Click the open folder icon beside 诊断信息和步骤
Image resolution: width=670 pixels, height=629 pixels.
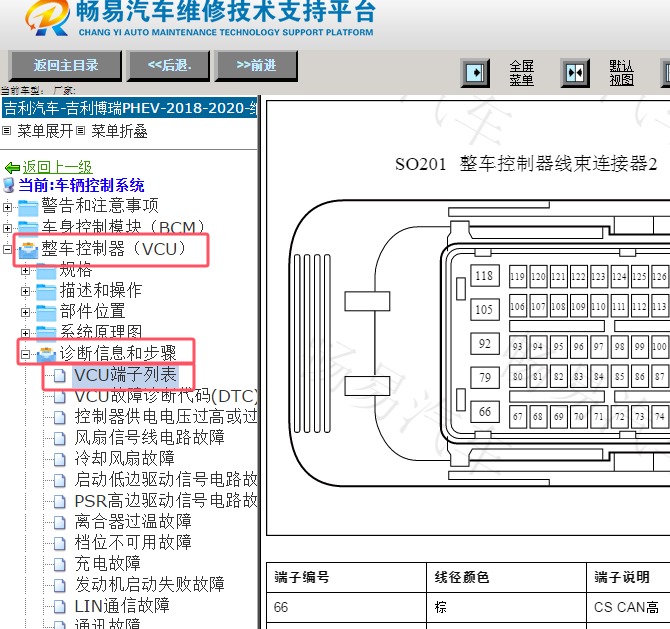(x=46, y=354)
